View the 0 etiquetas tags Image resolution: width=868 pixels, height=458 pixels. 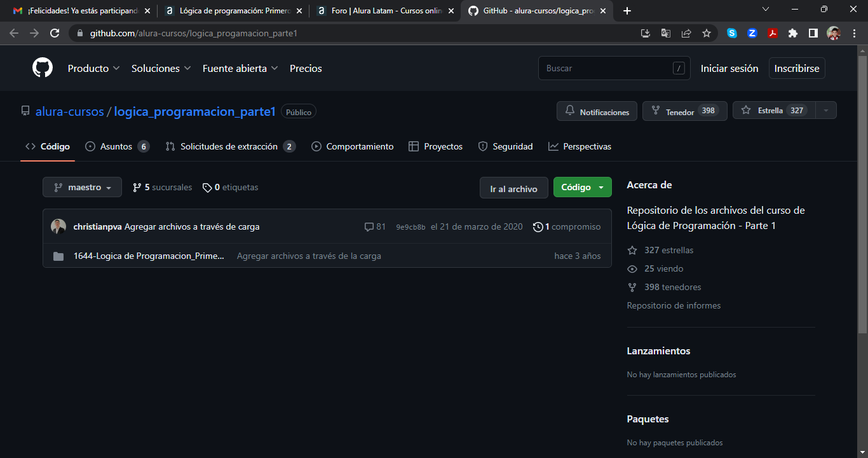point(231,188)
